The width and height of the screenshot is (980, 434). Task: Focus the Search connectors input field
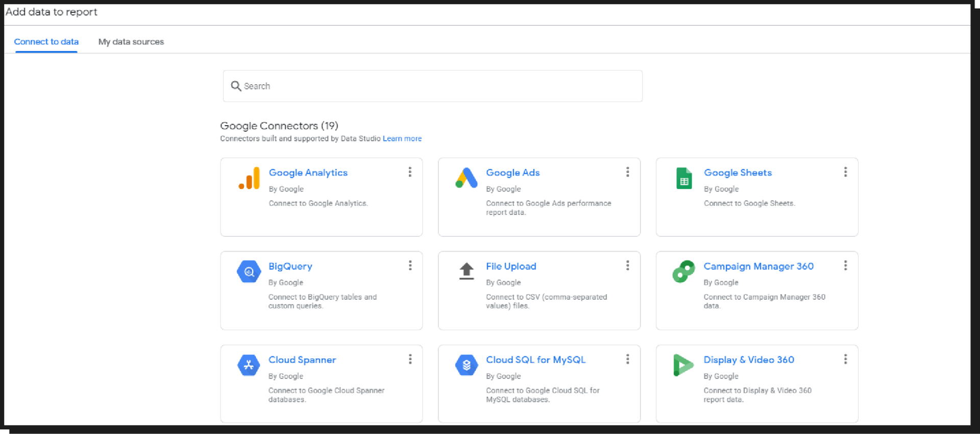tap(433, 86)
